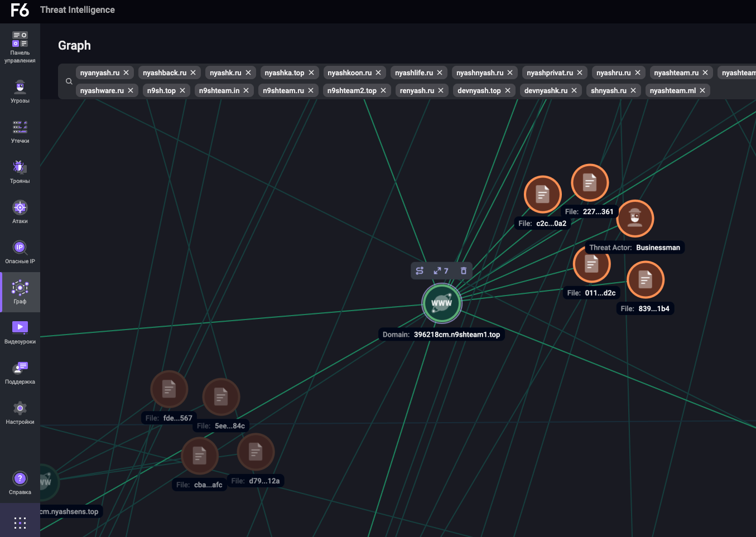The width and height of the screenshot is (756, 537).
Task: Open Видеоуроки video tutorials
Action: (20, 332)
